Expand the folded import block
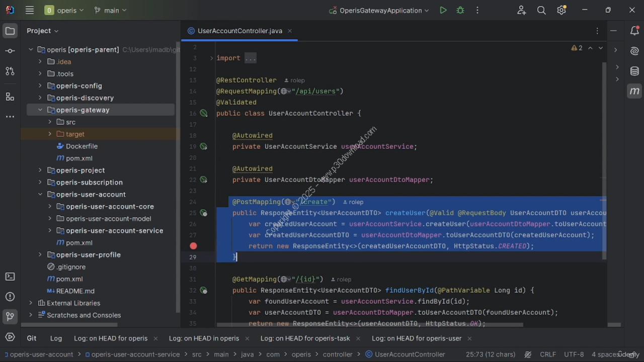Screen dimensions: 644x362 coord(212,58)
